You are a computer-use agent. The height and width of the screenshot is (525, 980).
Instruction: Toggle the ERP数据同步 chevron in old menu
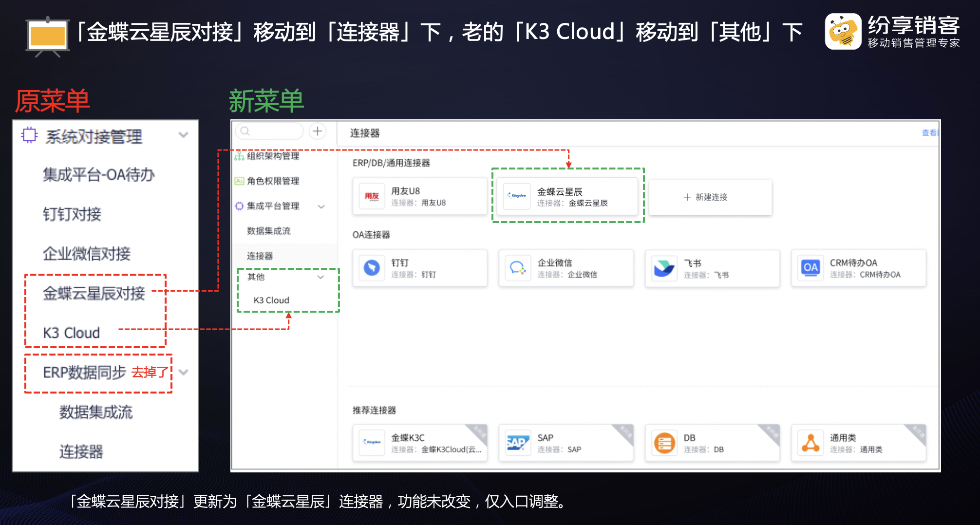[x=184, y=372]
